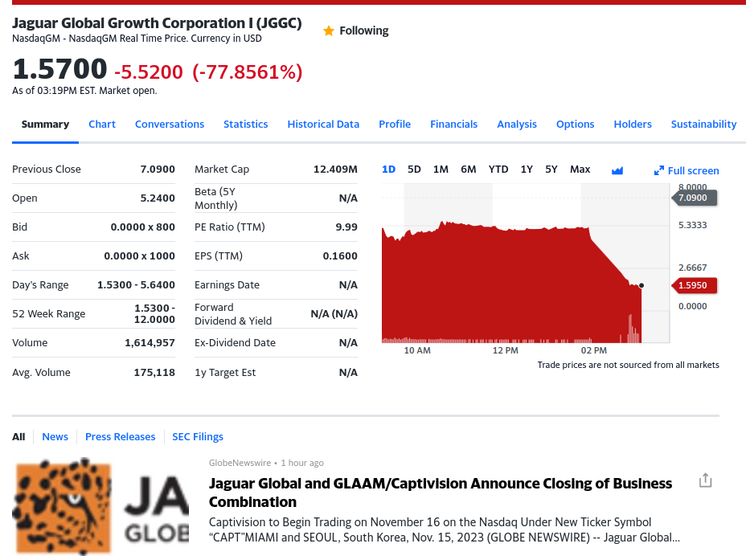The width and height of the screenshot is (746, 560).
Task: Click the Ask value 0.0000 x 1000
Action: (x=139, y=255)
